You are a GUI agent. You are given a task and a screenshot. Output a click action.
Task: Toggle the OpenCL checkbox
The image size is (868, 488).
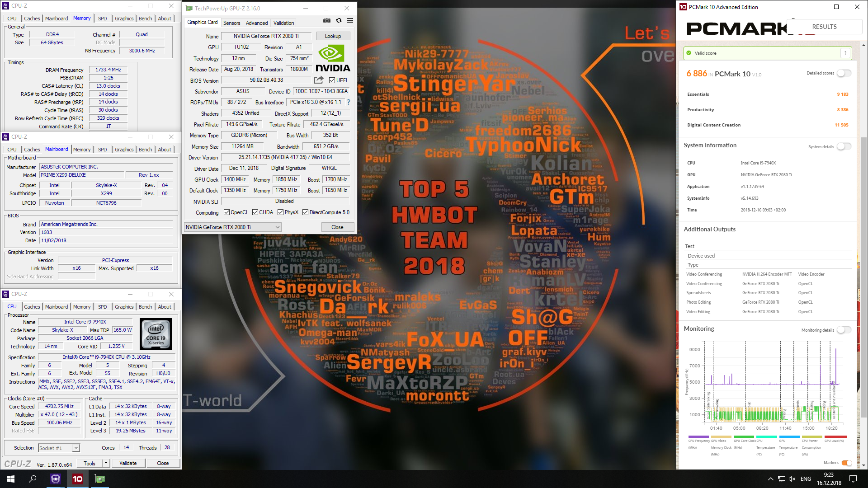tap(227, 212)
